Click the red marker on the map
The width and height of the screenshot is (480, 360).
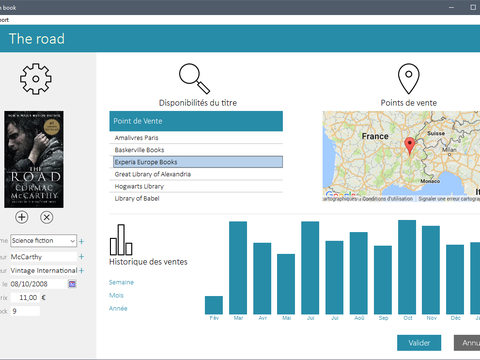410,146
